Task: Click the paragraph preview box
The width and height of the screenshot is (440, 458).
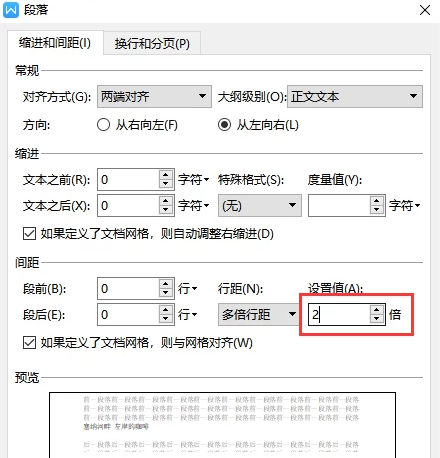Action: [222, 425]
